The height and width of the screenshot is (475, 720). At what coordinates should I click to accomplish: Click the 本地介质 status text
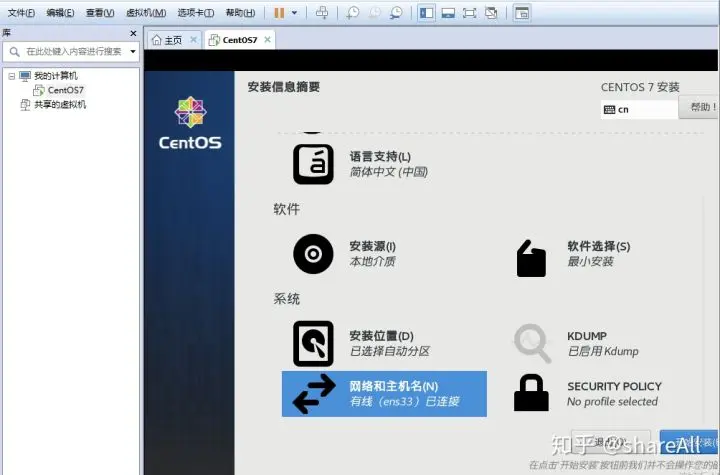pos(372,261)
